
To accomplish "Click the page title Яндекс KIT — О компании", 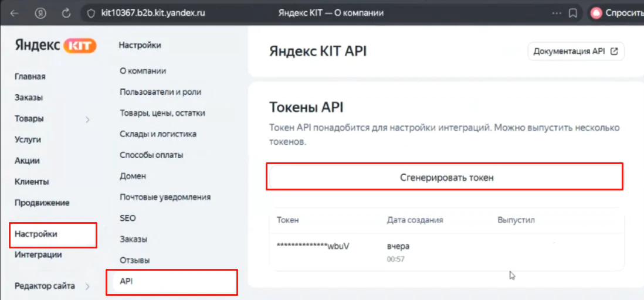I will click(331, 13).
